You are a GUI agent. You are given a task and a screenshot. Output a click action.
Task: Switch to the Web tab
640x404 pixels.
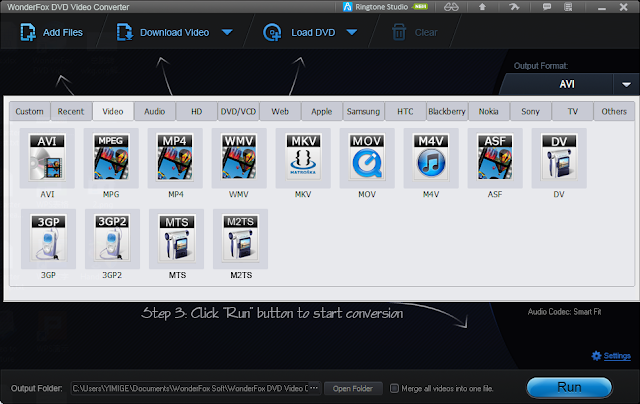click(x=280, y=111)
